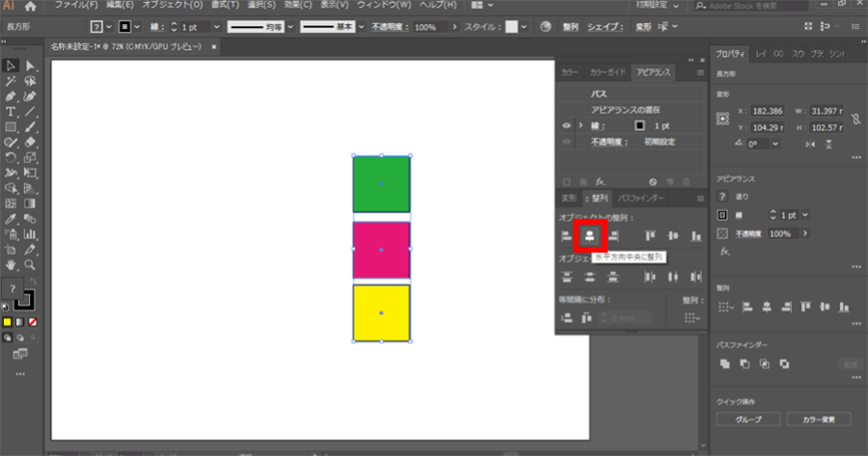Image resolution: width=868 pixels, height=456 pixels.
Task: Click the constrain width and height link icon
Action: pos(856,119)
